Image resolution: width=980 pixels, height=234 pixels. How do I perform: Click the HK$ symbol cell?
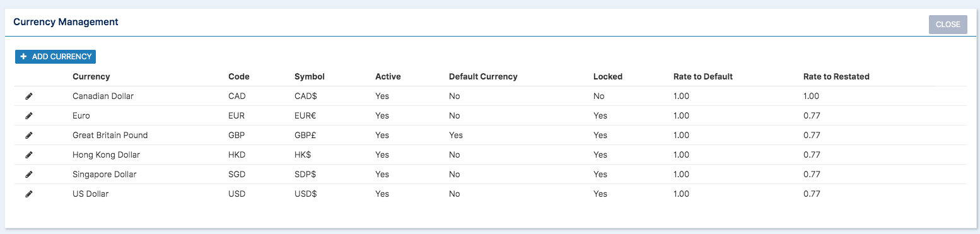click(303, 155)
